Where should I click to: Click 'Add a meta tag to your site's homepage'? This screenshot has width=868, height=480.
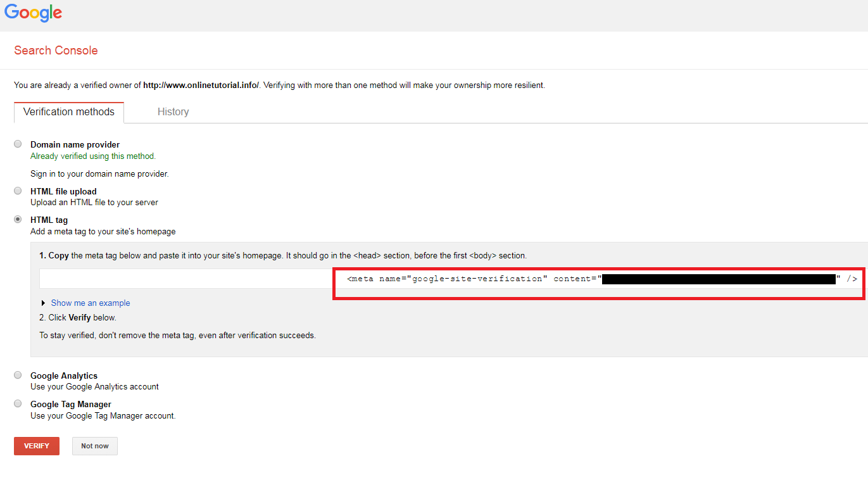click(x=103, y=232)
